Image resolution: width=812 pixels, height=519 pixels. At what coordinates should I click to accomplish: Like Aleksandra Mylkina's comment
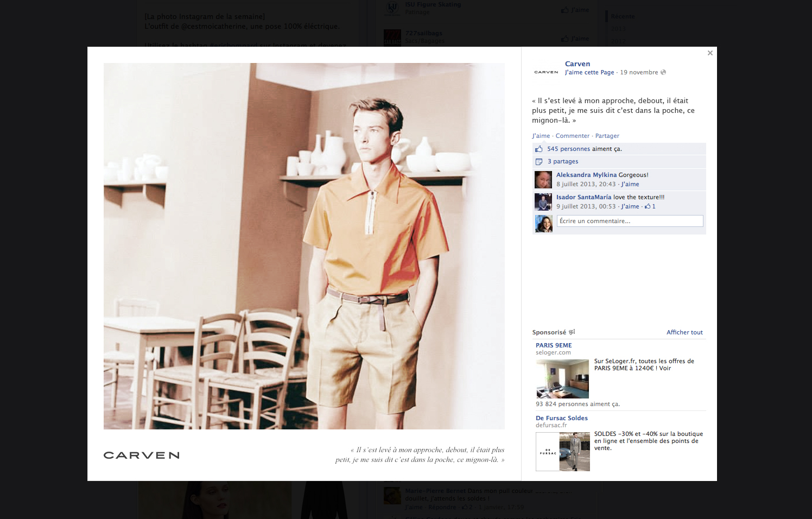630,184
